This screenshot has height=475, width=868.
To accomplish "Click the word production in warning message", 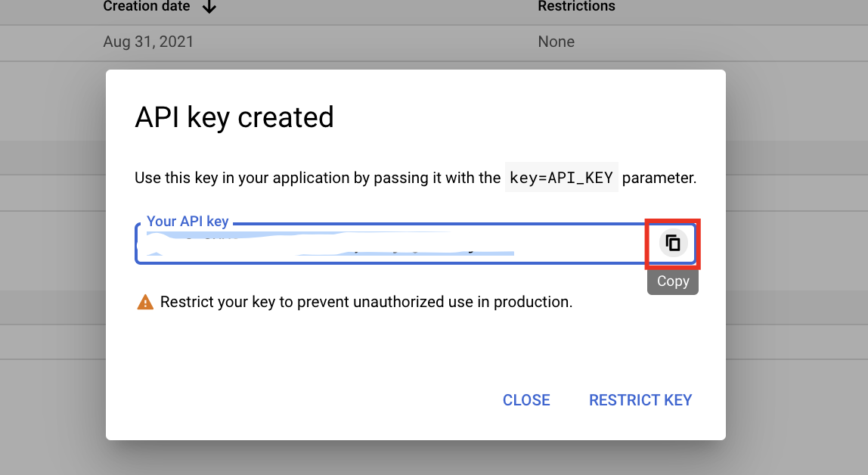I will tap(536, 303).
